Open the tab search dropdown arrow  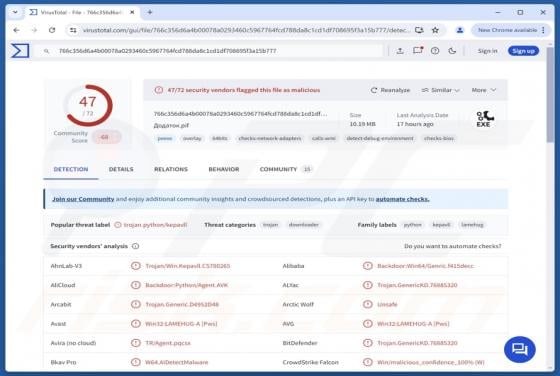[15, 12]
